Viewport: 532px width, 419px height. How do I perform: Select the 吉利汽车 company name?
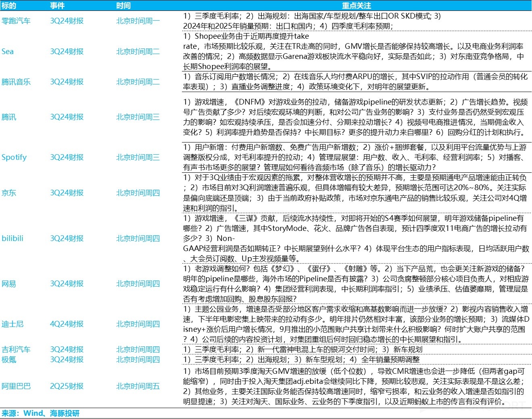coord(16,350)
